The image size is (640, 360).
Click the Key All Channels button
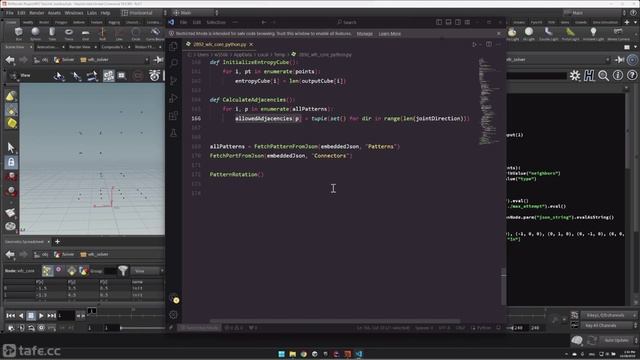609,325
